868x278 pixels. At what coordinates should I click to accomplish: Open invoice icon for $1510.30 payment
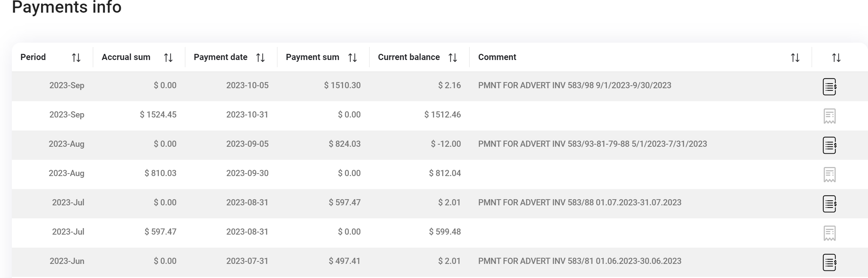pyautogui.click(x=829, y=87)
